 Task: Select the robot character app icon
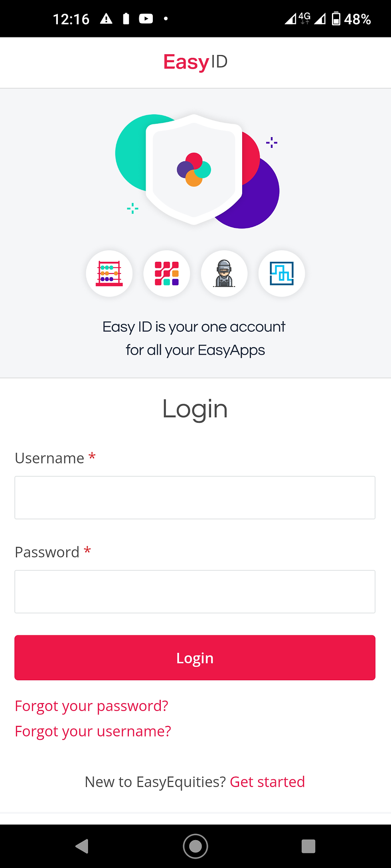(224, 273)
